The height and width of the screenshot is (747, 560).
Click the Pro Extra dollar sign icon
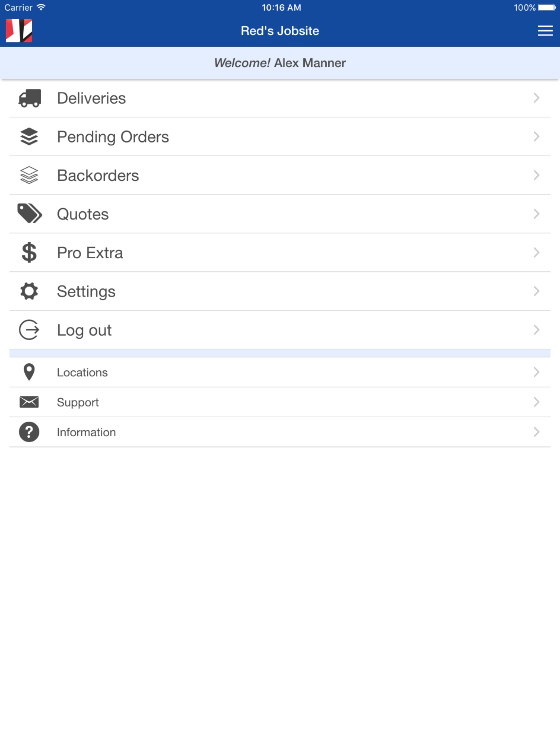(x=29, y=252)
